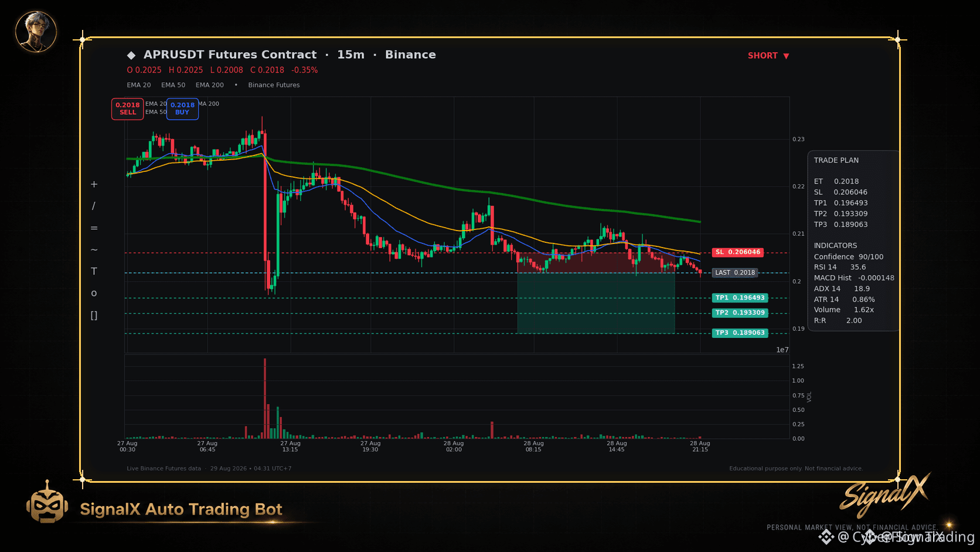Click the 0.19 price axis label
Viewport: 980px width, 552px height.
(x=798, y=329)
